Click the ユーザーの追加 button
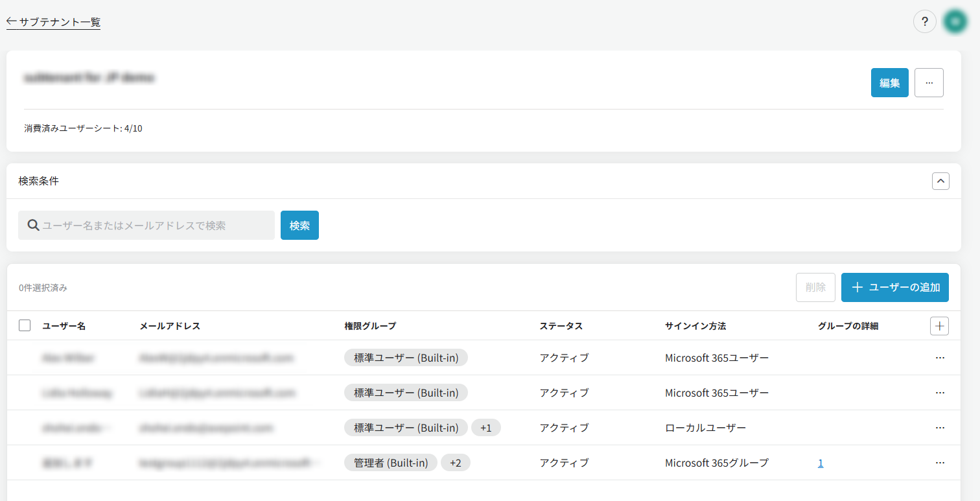 [895, 287]
